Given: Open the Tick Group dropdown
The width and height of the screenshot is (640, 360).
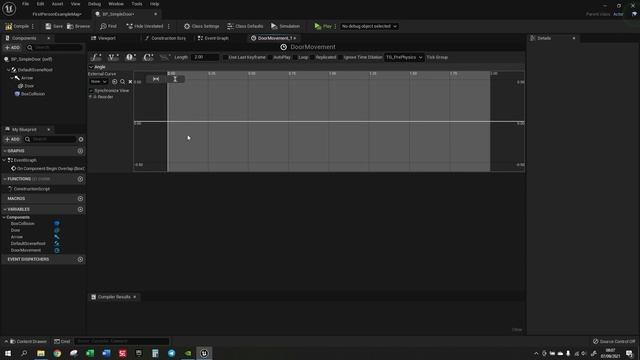Looking at the screenshot, I should coord(404,57).
